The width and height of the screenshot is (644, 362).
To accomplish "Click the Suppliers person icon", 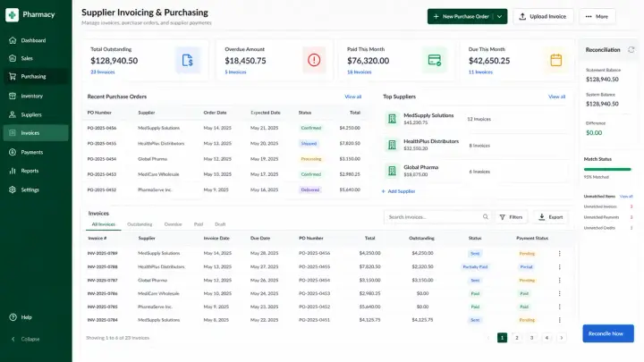I will pyautogui.click(x=13, y=114).
